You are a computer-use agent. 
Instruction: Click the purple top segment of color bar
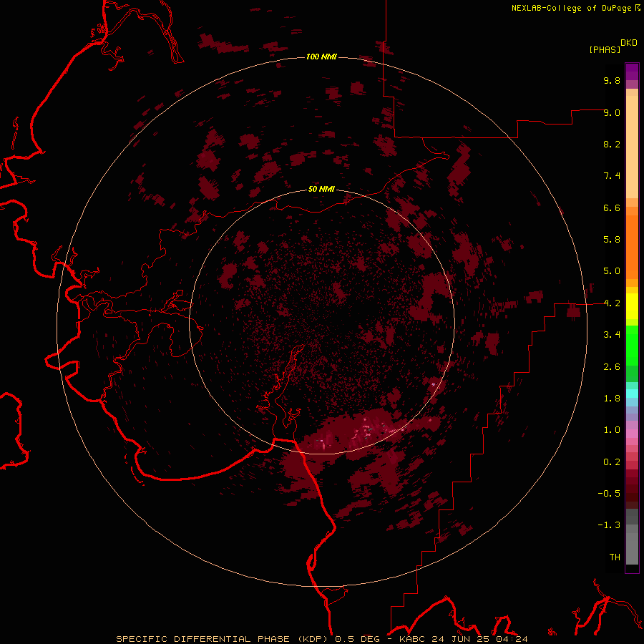[x=632, y=72]
